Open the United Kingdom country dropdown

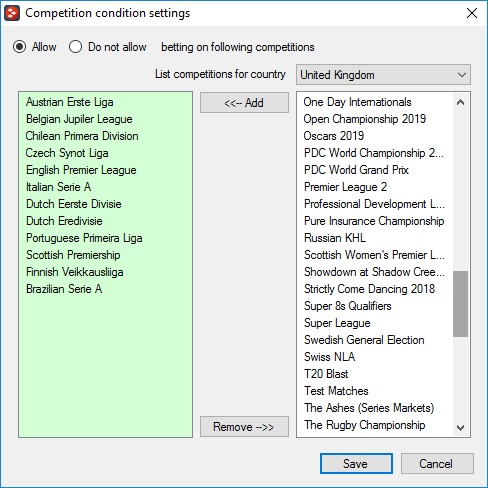(383, 75)
